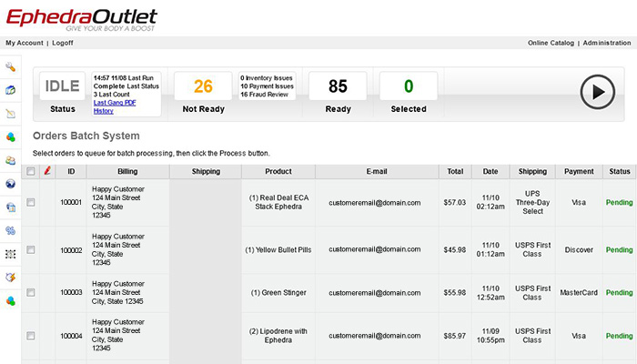
Task: Select the checkbox for order 100003
Action: 31,292
